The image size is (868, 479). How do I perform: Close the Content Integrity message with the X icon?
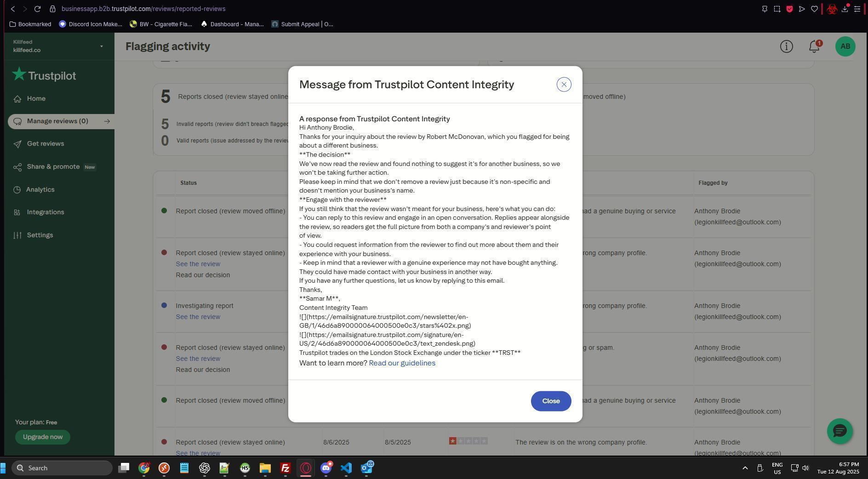pyautogui.click(x=564, y=85)
